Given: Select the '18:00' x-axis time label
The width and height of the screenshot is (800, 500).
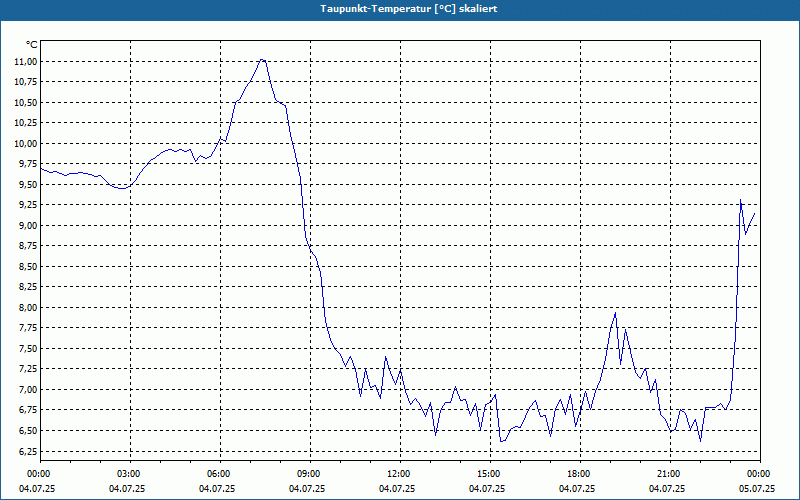Looking at the screenshot, I should click(577, 474).
